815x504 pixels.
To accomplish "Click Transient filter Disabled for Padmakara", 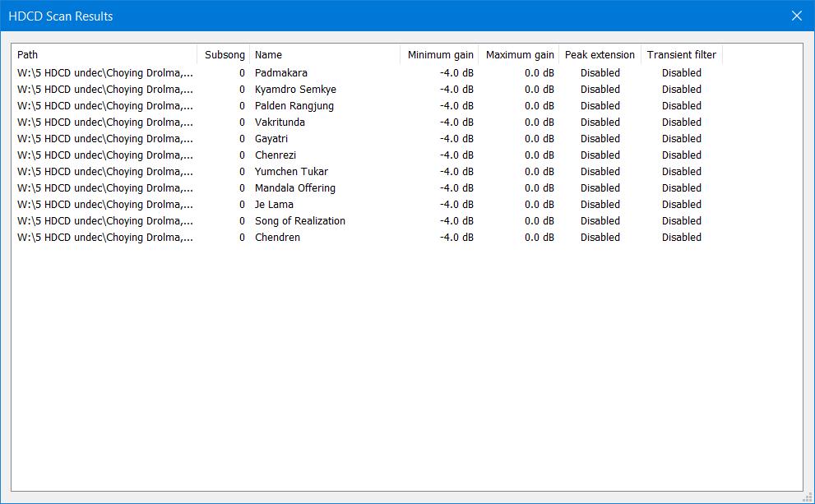I will coord(682,72).
